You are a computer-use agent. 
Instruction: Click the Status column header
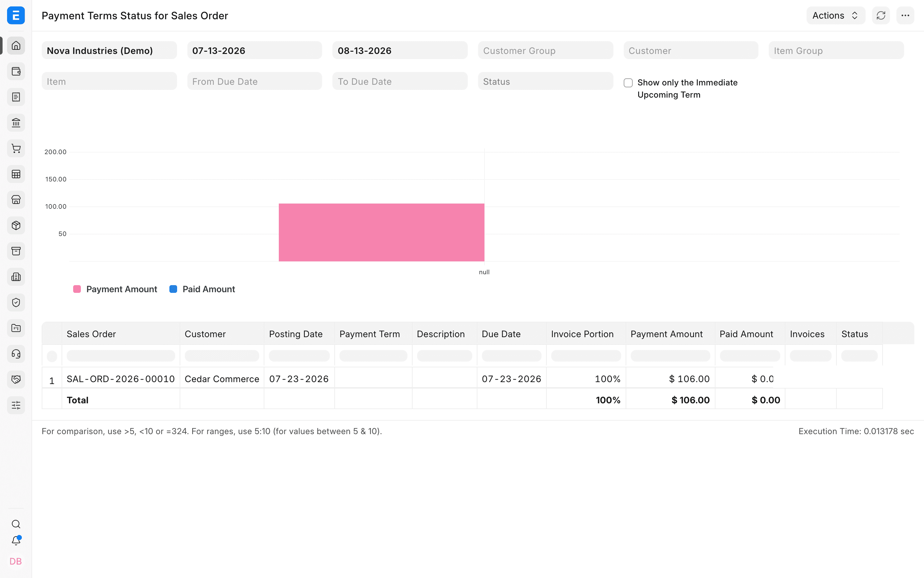click(859, 334)
